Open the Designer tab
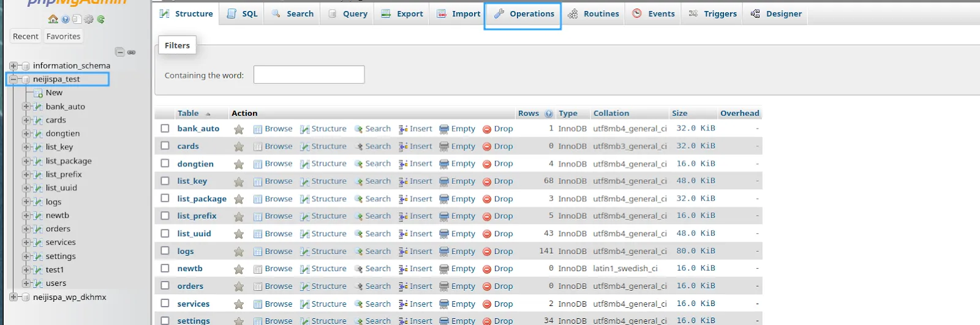Viewport: 980px width, 325px height. (776, 13)
